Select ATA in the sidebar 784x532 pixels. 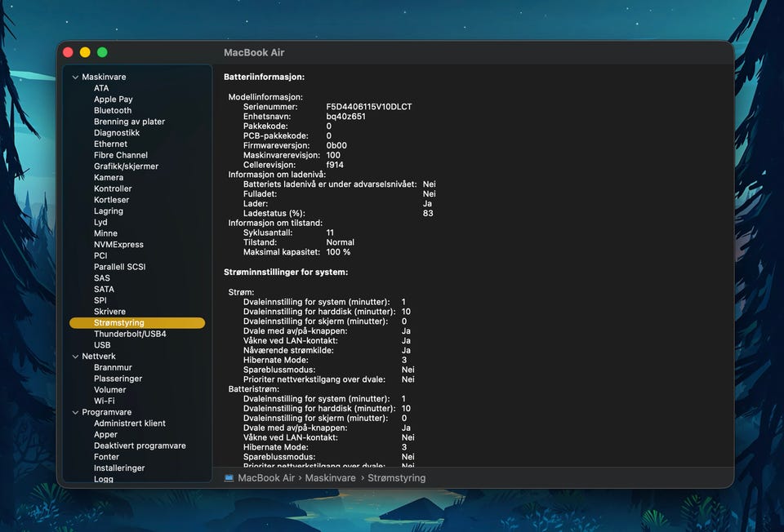(x=101, y=88)
